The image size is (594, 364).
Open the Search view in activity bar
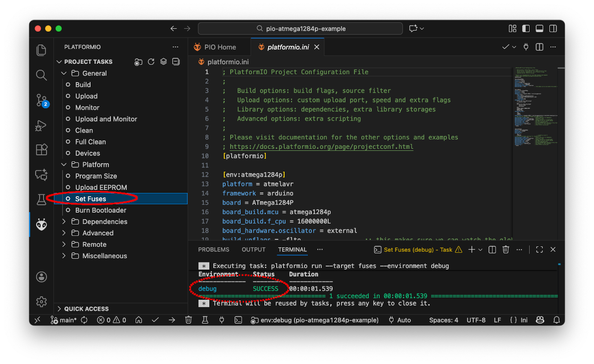pyautogui.click(x=42, y=75)
